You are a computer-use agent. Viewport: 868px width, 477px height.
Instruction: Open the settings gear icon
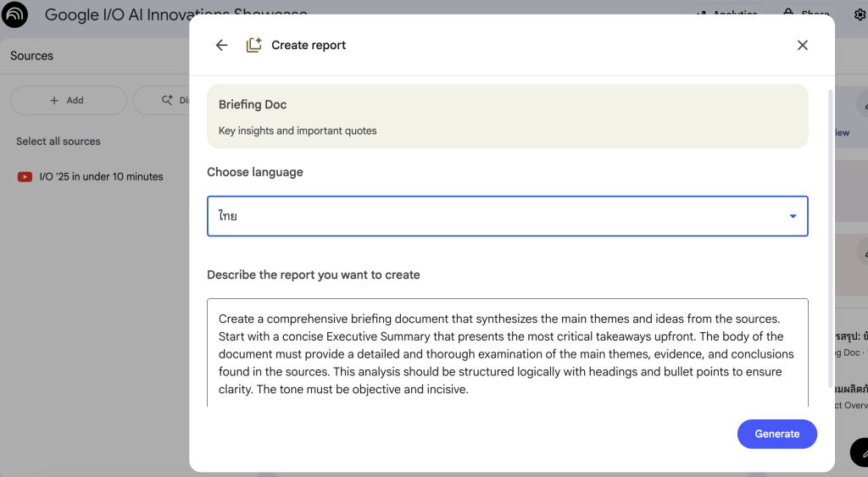[860, 14]
